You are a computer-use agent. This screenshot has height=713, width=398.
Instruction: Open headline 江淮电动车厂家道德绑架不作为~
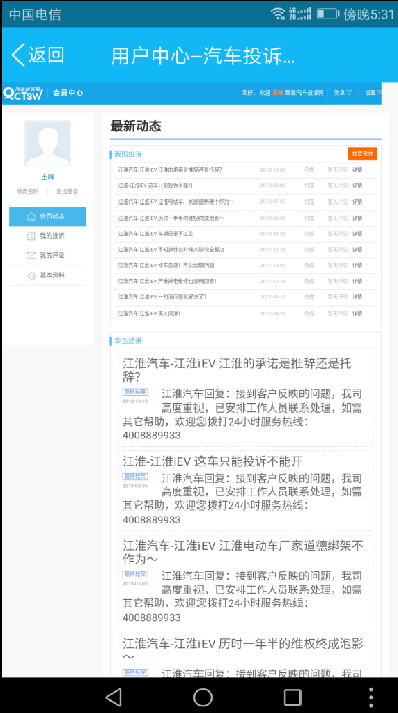click(243, 552)
